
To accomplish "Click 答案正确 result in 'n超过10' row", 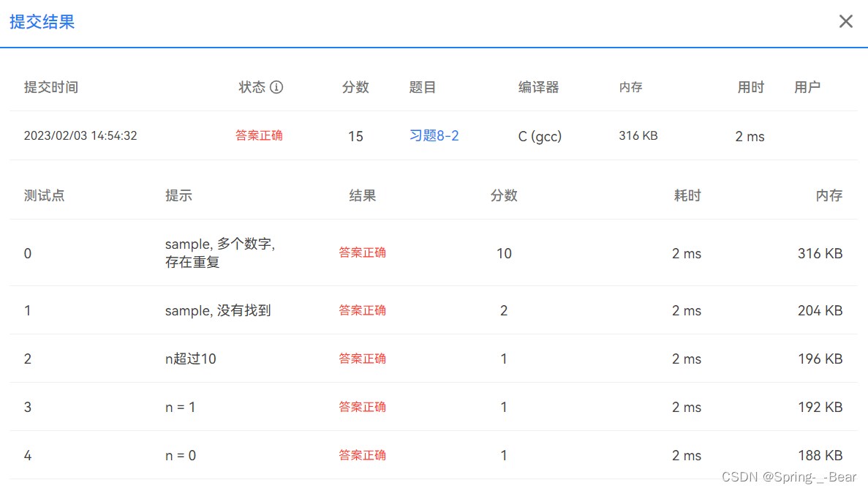I will (x=363, y=359).
